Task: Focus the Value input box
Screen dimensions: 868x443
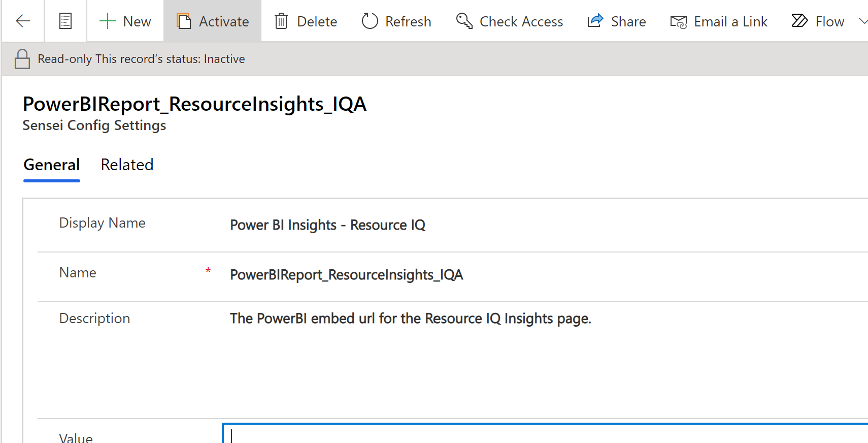Action: point(543,435)
